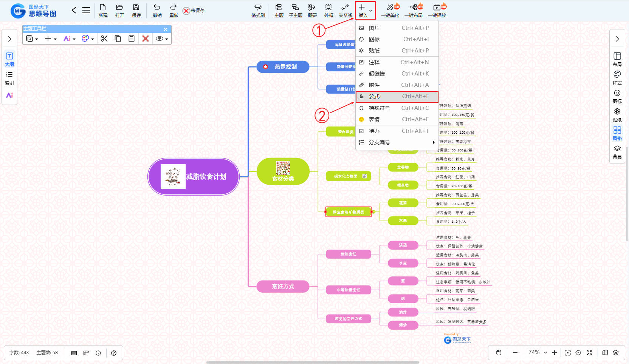Click the Undo (撤销) icon
Screen dimensions: 629x364
[x=157, y=10]
